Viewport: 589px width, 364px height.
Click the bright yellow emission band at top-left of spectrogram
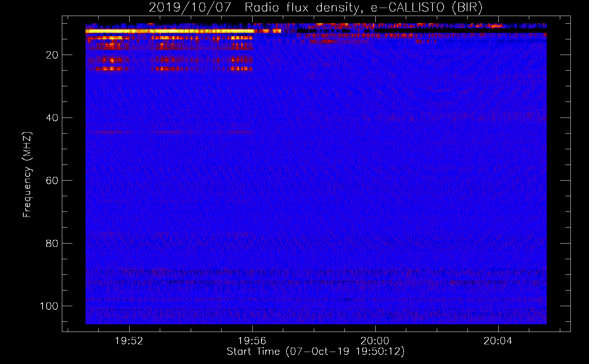click(x=170, y=31)
